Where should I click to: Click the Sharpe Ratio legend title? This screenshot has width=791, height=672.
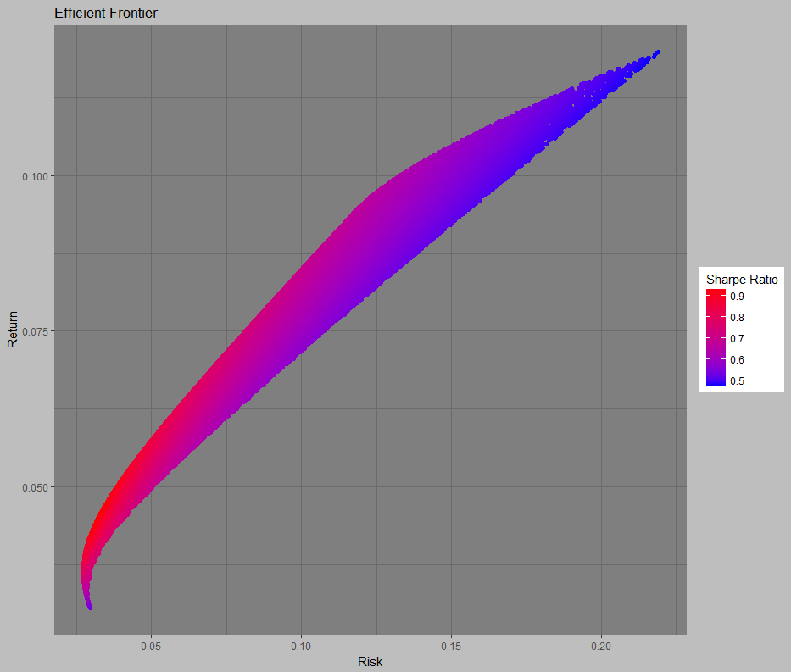click(740, 279)
